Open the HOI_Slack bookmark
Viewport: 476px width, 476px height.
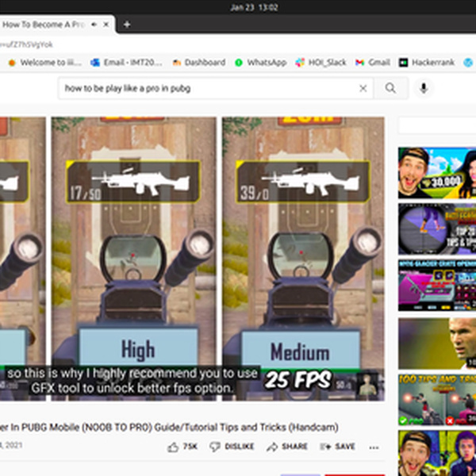[x=321, y=63]
